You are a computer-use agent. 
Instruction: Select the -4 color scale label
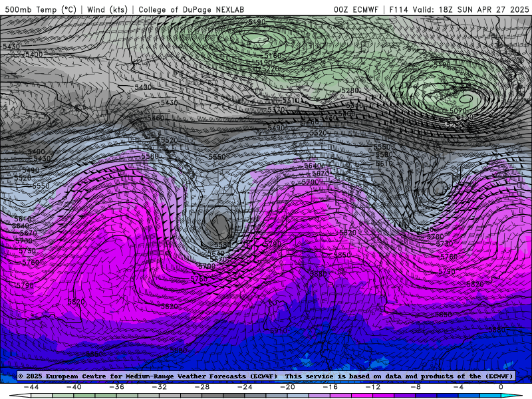pos(458,387)
